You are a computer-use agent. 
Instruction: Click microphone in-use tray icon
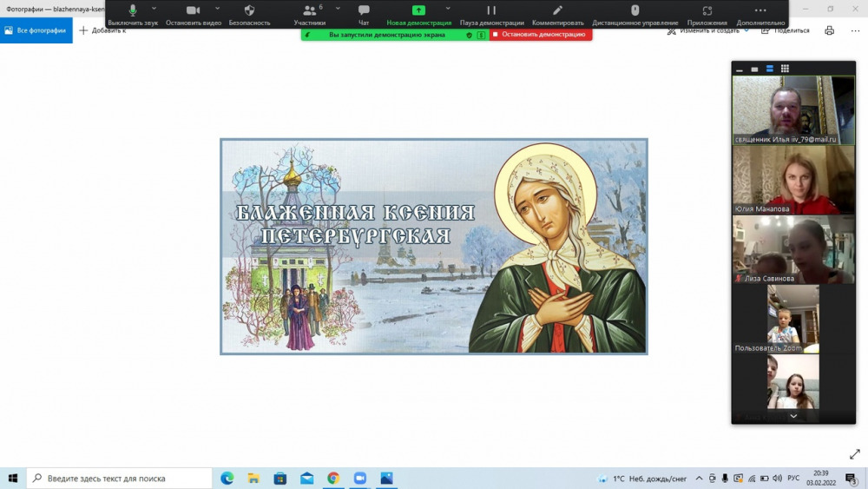coord(725,479)
